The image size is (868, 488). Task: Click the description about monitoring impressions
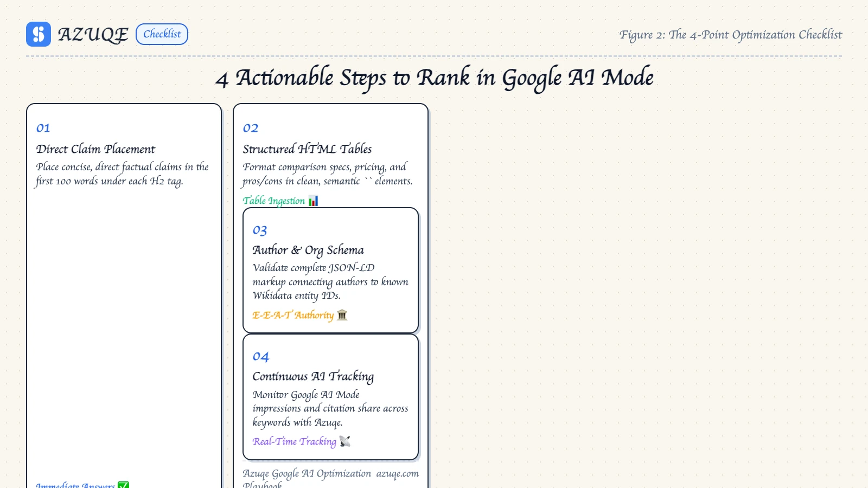pyautogui.click(x=330, y=408)
